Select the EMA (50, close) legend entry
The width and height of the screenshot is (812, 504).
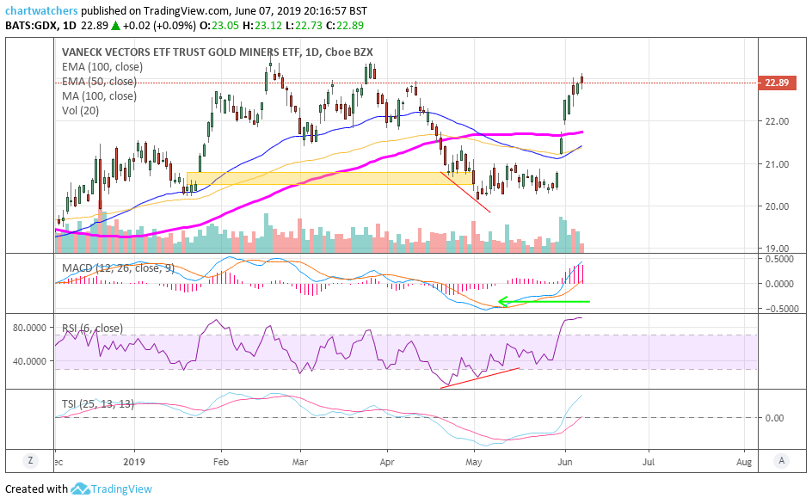click(99, 82)
